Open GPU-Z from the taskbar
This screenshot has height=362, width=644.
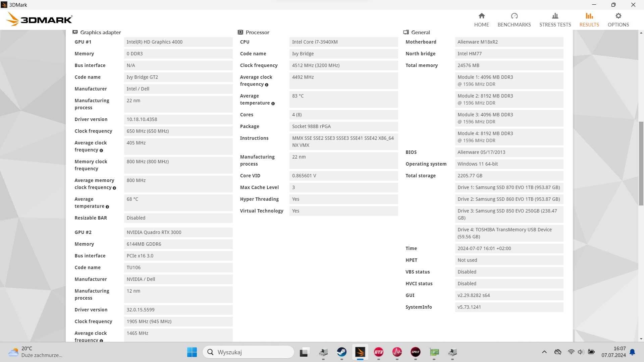click(416, 352)
